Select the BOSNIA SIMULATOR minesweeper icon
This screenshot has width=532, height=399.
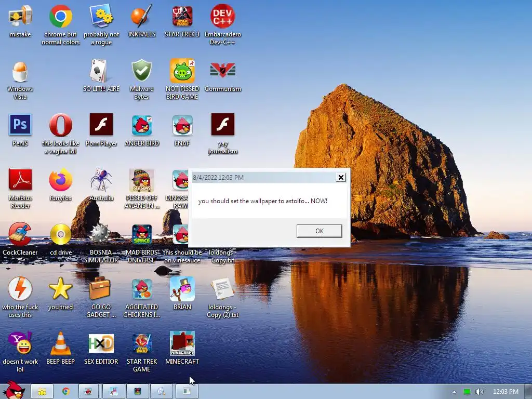click(x=101, y=243)
